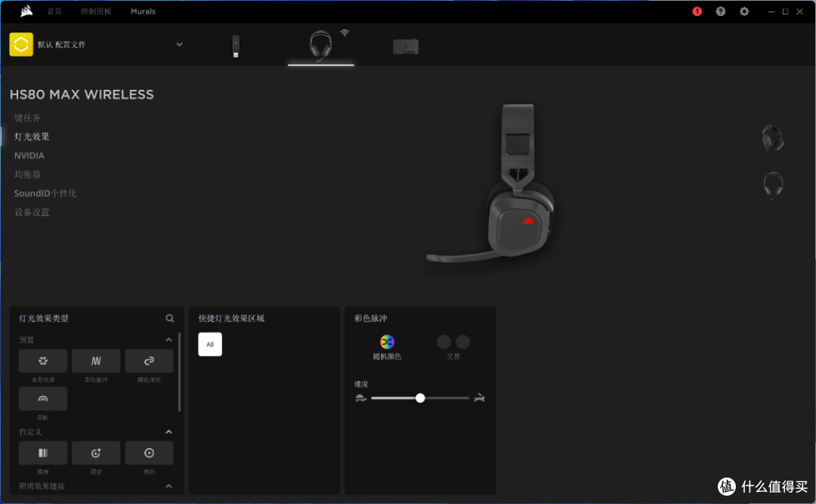Image resolution: width=816 pixels, height=504 pixels.
Task: Click the yellow default profile icon
Action: 21,45
